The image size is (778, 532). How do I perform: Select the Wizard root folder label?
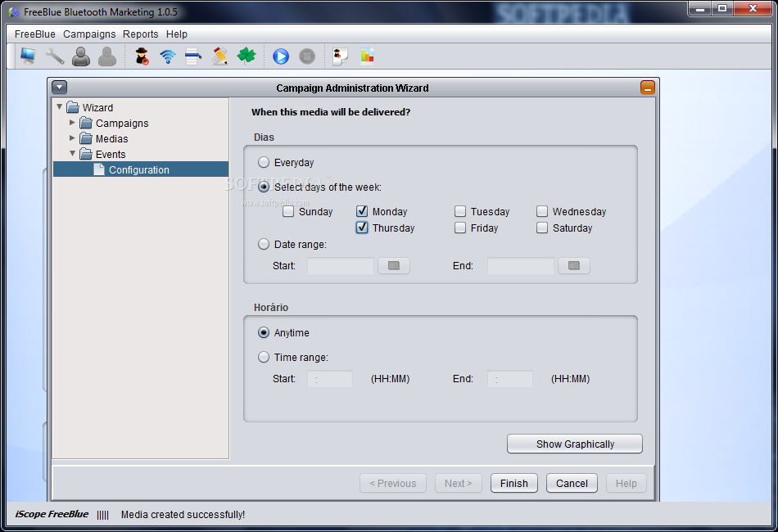(97, 107)
